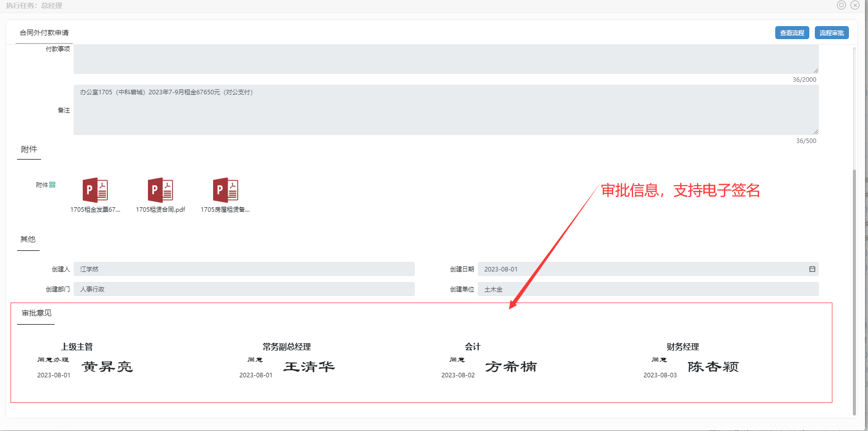Click the 陈杏颖 signature under 财务经理

point(713,367)
